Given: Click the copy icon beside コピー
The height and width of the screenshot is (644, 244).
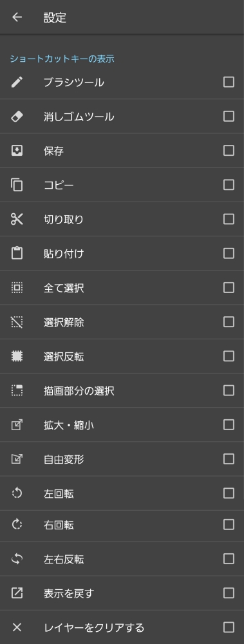Looking at the screenshot, I should [x=17, y=185].
